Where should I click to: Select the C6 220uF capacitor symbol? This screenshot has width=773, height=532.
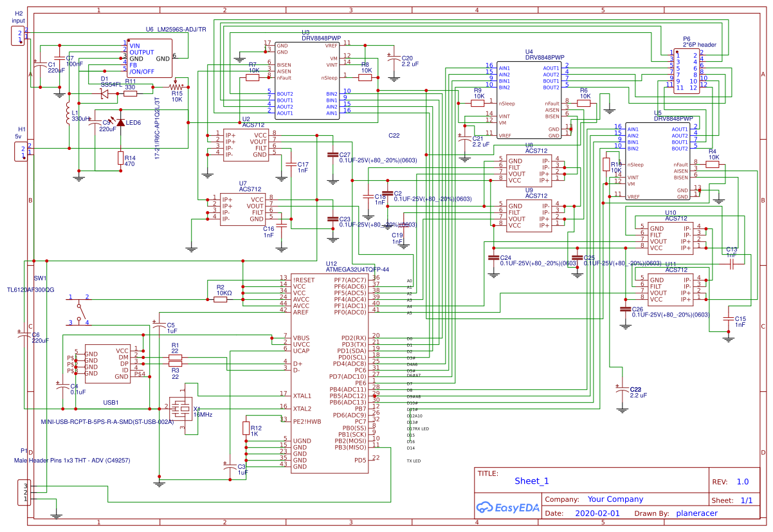(23, 335)
